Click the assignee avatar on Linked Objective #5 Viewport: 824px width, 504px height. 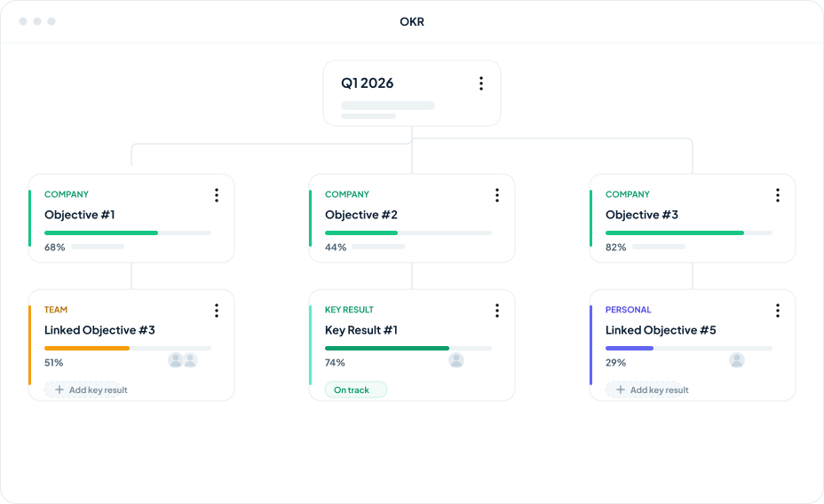point(737,360)
